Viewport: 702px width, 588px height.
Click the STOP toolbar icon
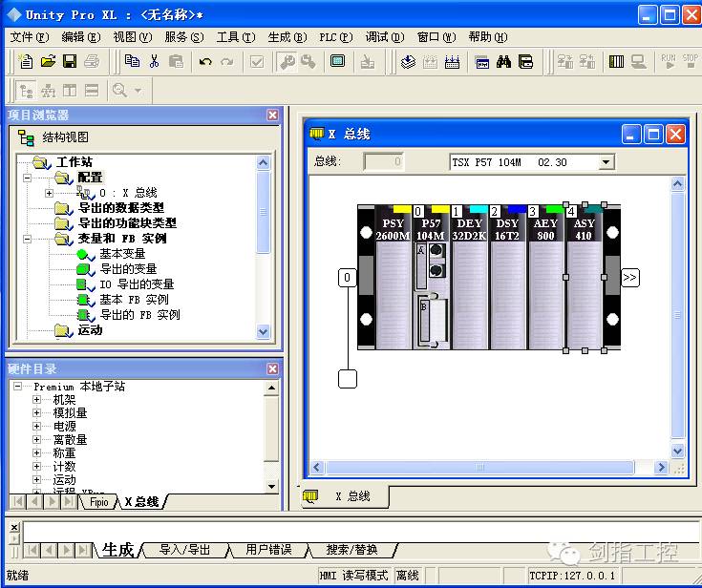coord(690,61)
